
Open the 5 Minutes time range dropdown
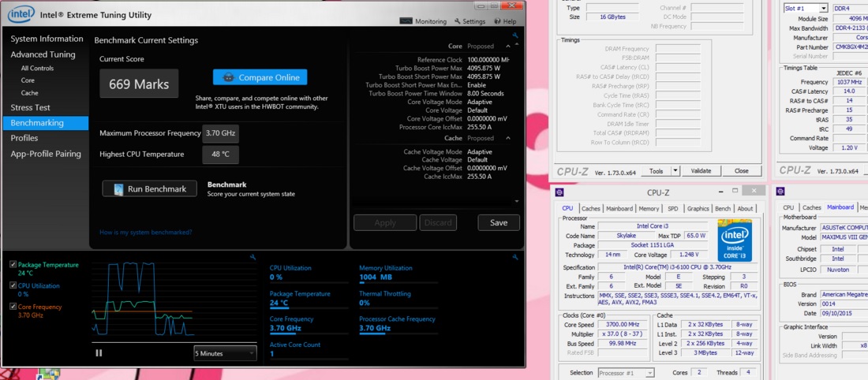[225, 353]
